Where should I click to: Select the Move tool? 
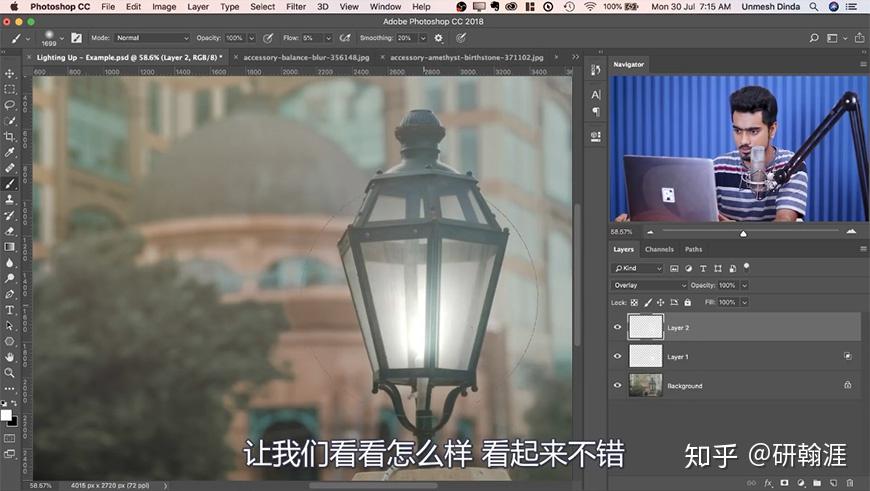click(x=9, y=73)
